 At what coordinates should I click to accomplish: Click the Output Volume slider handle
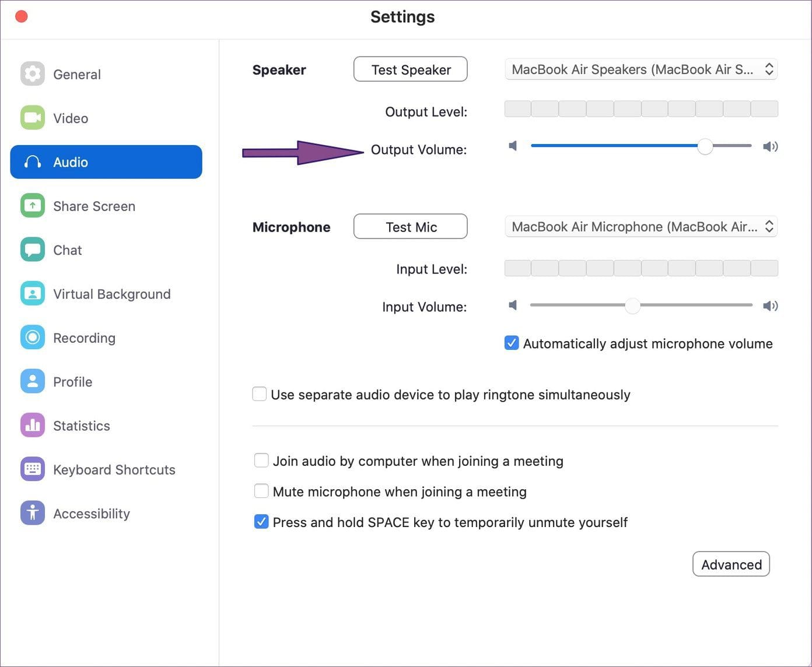click(705, 146)
